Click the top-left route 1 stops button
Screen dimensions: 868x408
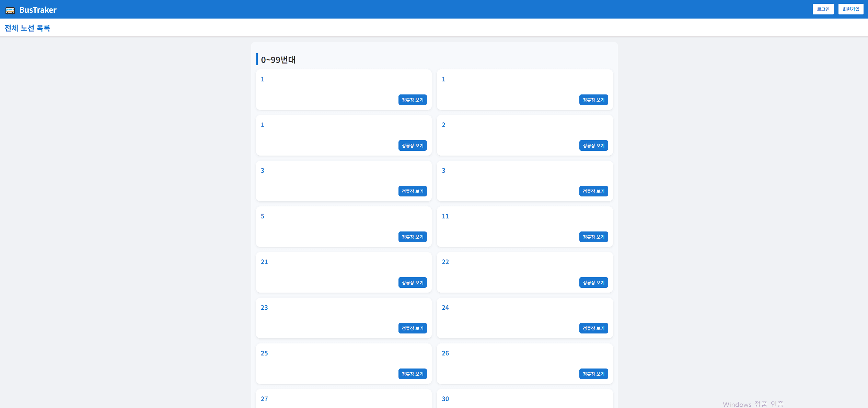point(412,100)
